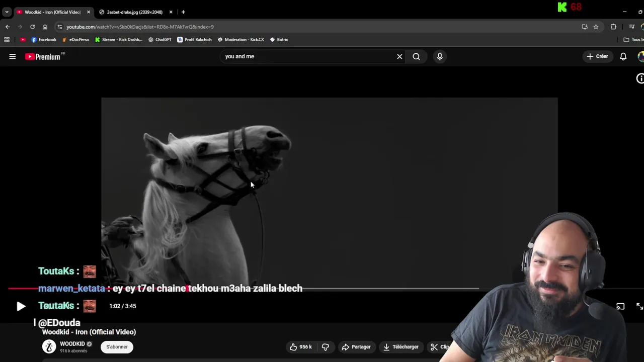Open Botrix bookmark
The width and height of the screenshot is (644, 362).
point(279,40)
